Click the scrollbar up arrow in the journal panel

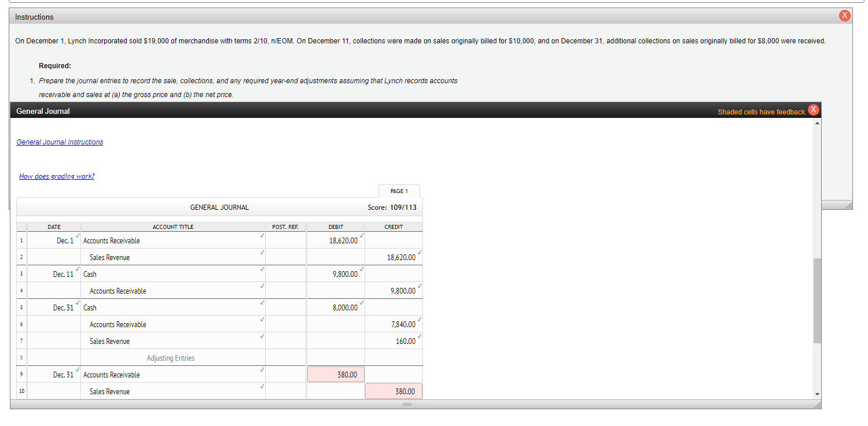pyautogui.click(x=816, y=123)
